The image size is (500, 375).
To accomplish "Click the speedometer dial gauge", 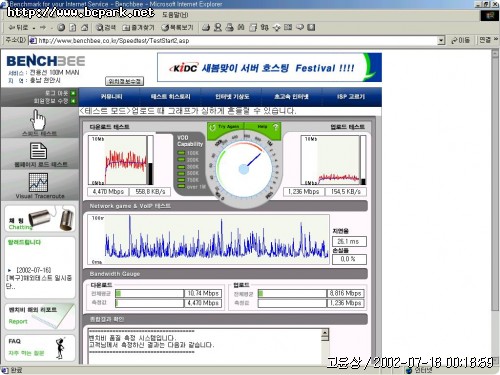I will coord(244,169).
